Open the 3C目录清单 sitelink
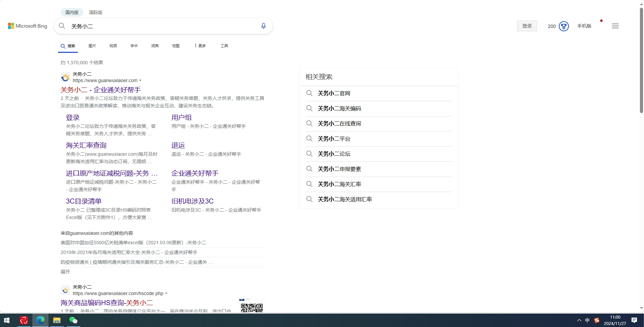The image size is (644, 327). (84, 201)
